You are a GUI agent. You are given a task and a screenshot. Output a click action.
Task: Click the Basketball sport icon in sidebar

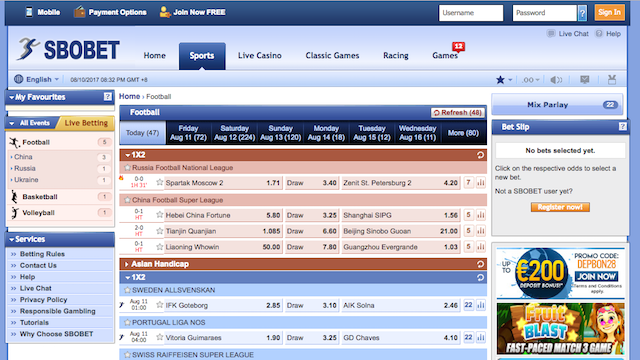(x=14, y=197)
